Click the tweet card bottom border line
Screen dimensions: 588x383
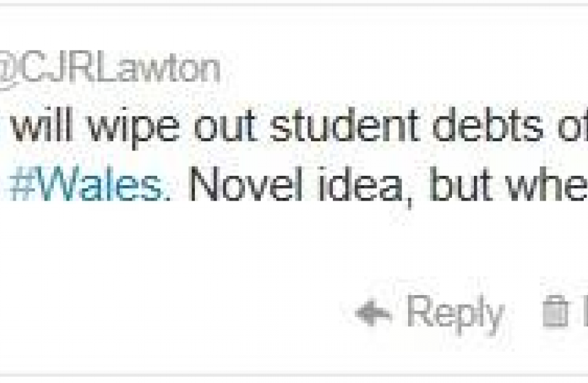(x=294, y=375)
